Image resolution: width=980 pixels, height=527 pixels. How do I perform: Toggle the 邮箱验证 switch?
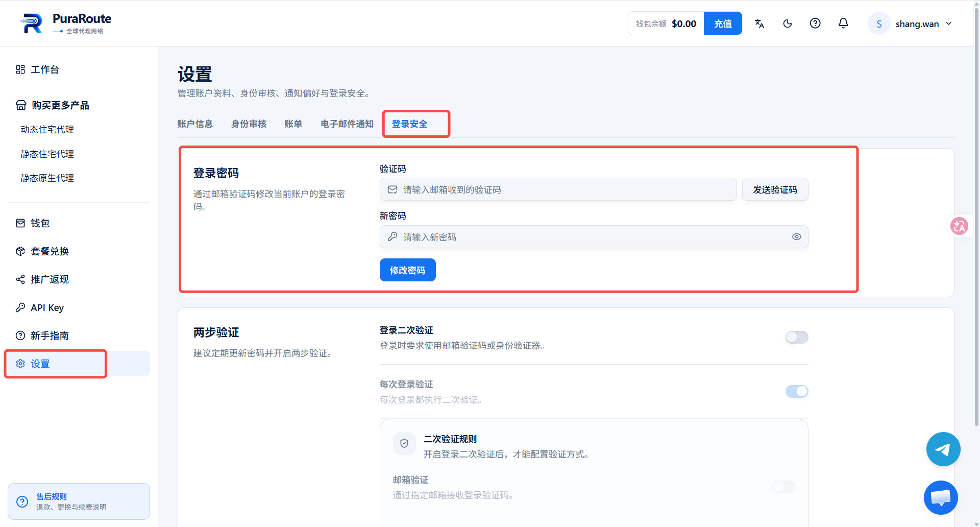(783, 487)
